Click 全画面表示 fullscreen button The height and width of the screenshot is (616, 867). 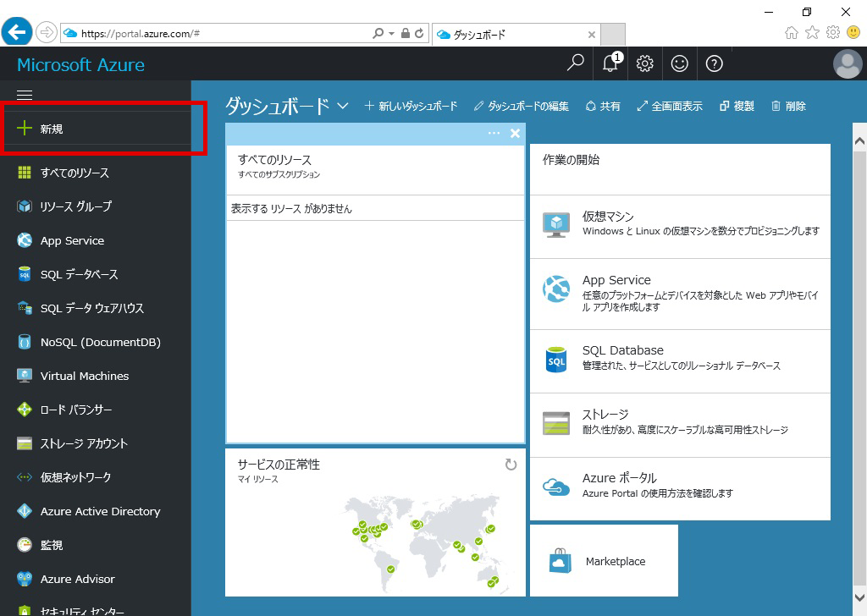pyautogui.click(x=670, y=106)
